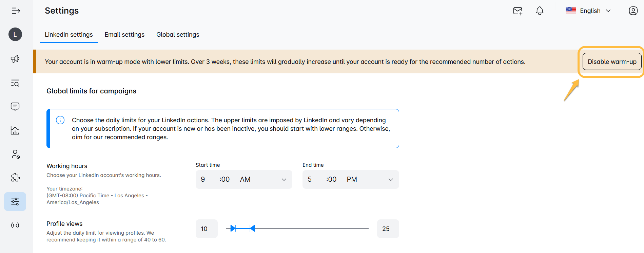Click the Disable warm-up button
644x253 pixels.
tap(612, 61)
